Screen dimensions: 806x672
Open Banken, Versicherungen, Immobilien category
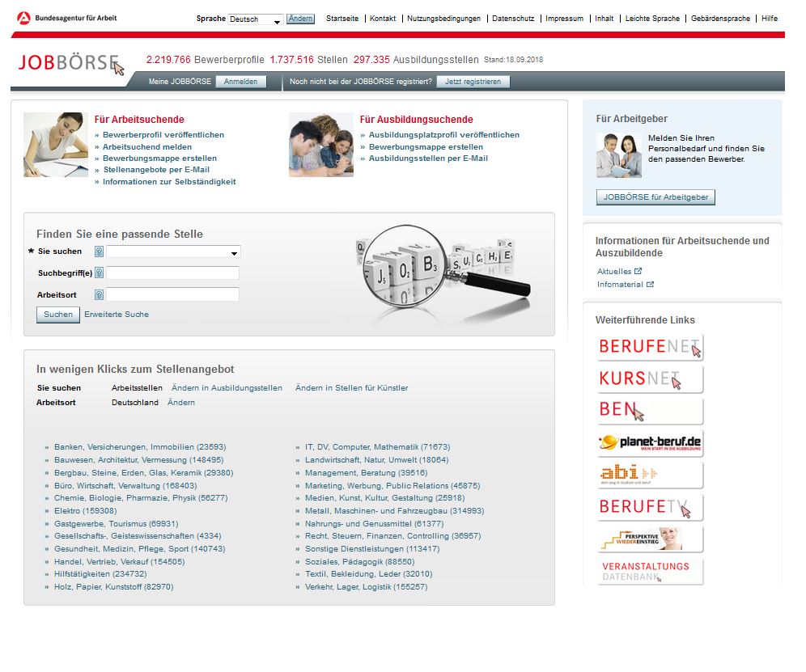coord(140,447)
